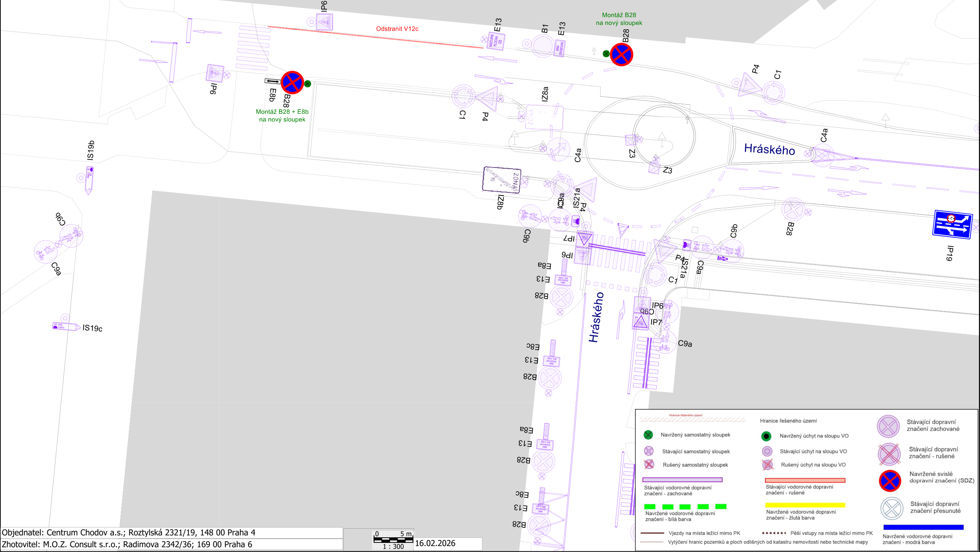Click legend symbol for 'Rušený samostatný sloupek'

point(649,464)
